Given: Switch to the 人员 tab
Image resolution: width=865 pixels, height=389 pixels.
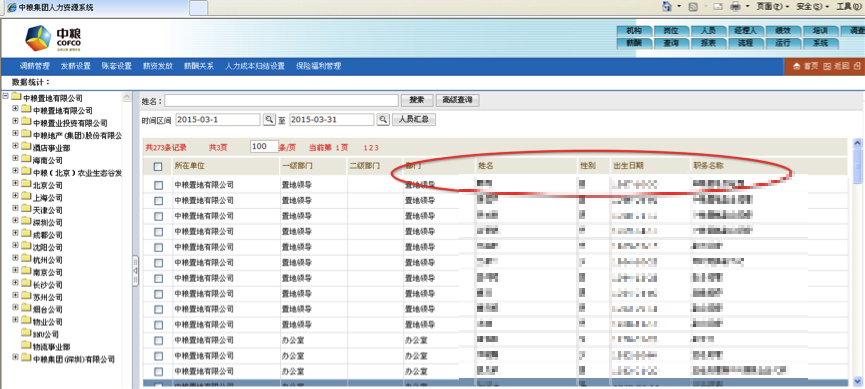Looking at the screenshot, I should (708, 31).
